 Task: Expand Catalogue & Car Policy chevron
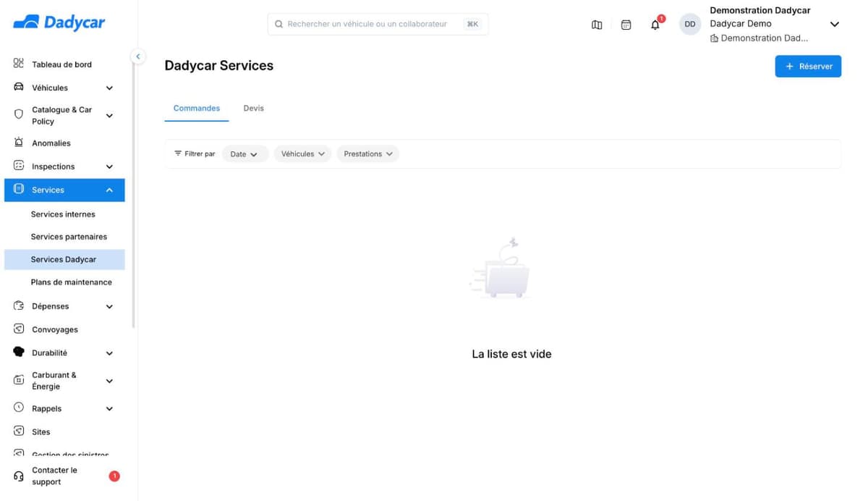click(x=109, y=115)
